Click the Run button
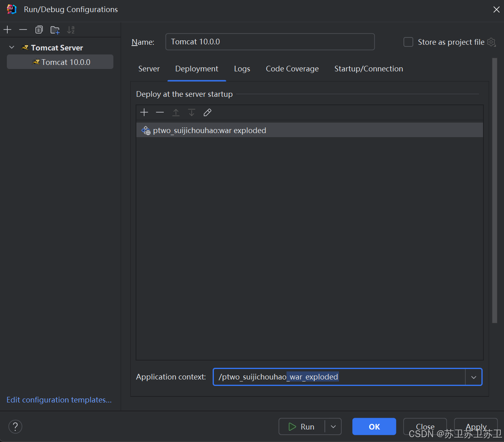 (302, 427)
